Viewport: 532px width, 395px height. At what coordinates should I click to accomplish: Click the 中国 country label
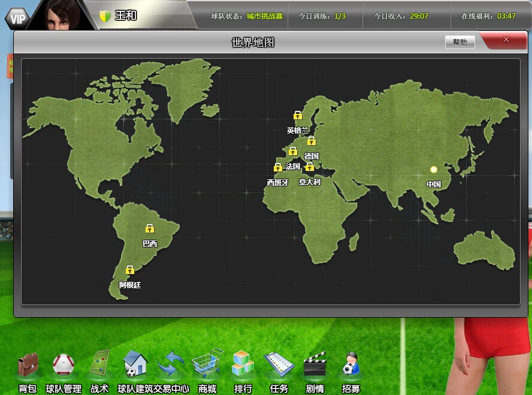(434, 184)
